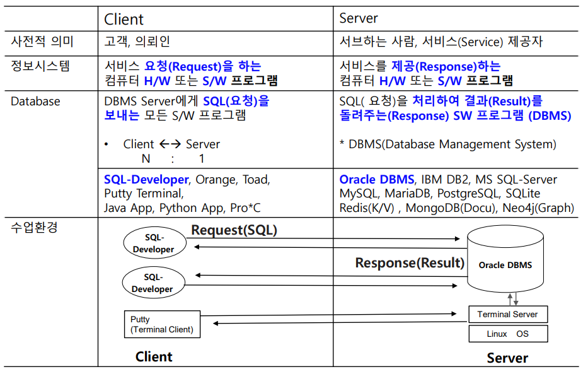Image resolution: width=588 pixels, height=374 pixels.
Task: Select the "수업환경" row label
Action: coord(34,227)
